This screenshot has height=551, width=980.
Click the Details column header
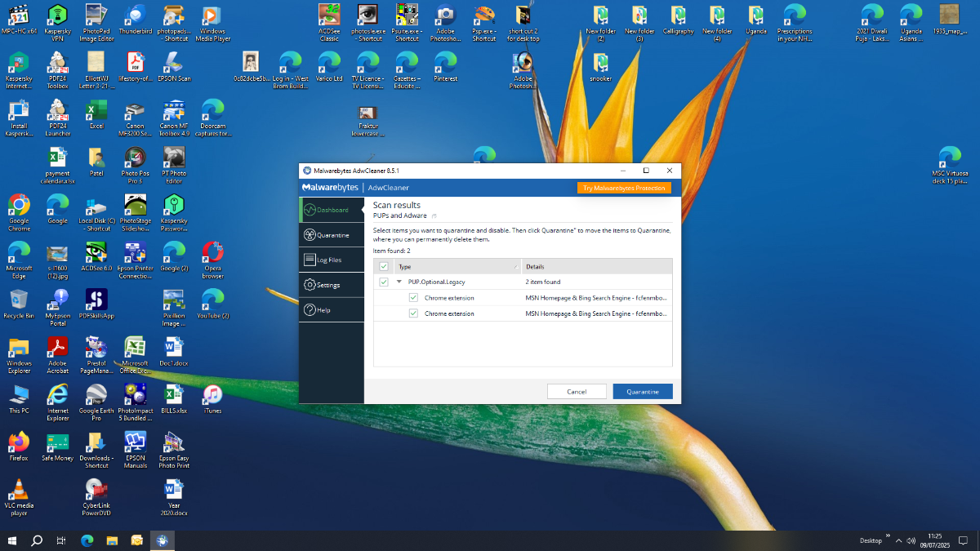click(596, 266)
